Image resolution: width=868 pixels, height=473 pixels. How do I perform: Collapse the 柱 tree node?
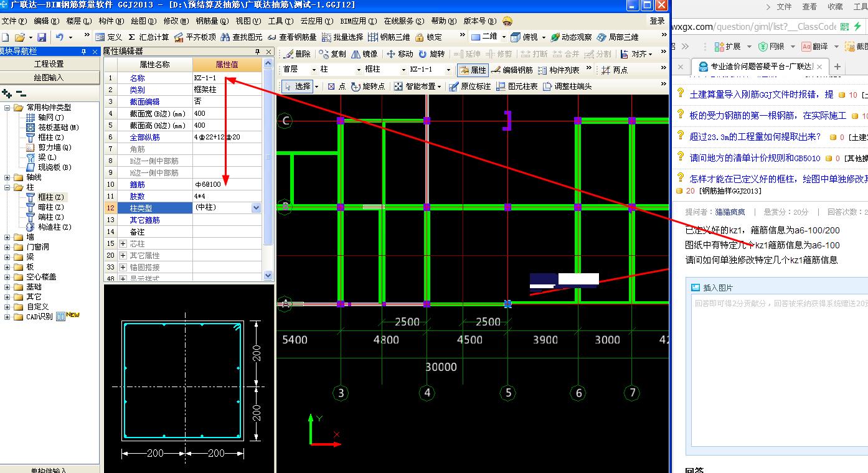click(x=7, y=187)
